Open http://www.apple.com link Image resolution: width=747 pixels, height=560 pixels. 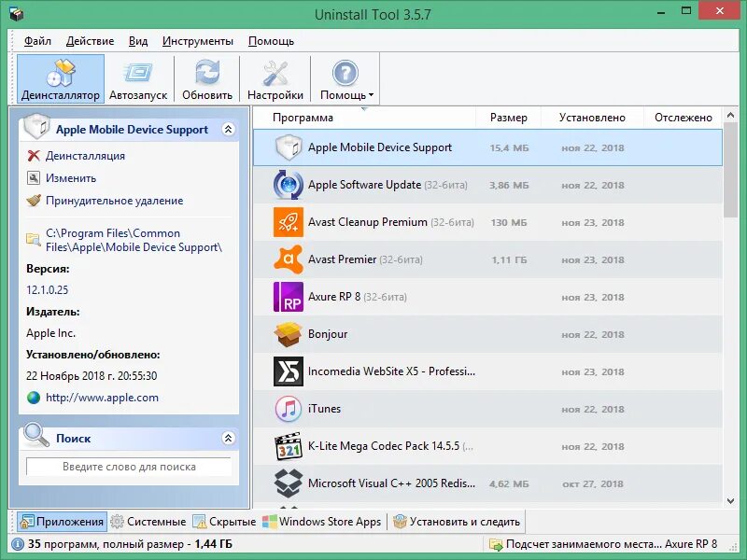(102, 398)
